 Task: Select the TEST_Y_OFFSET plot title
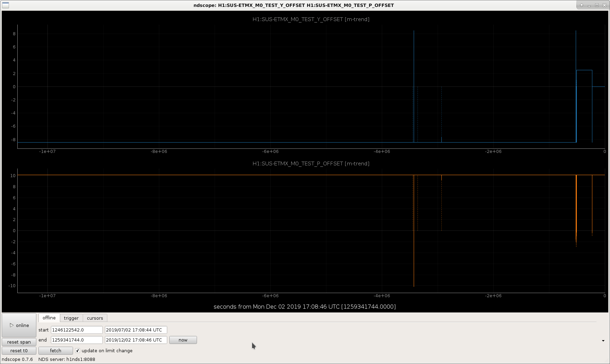click(311, 19)
